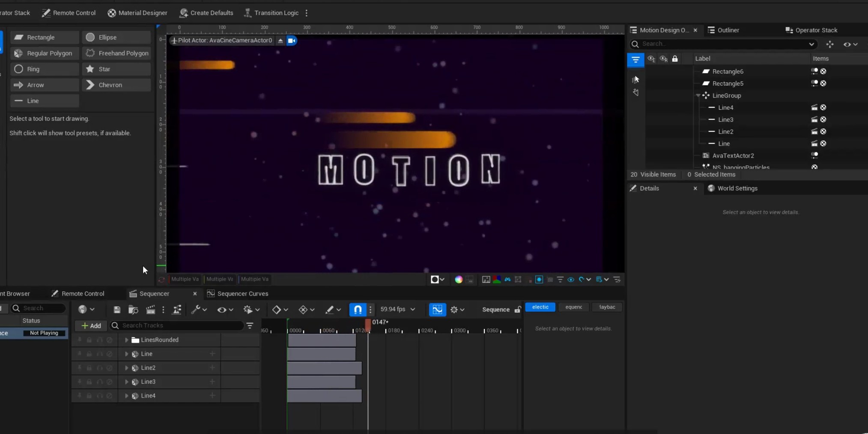Screen dimensions: 868x434
Task: Expand the LinesRounded folder track
Action: pyautogui.click(x=126, y=340)
